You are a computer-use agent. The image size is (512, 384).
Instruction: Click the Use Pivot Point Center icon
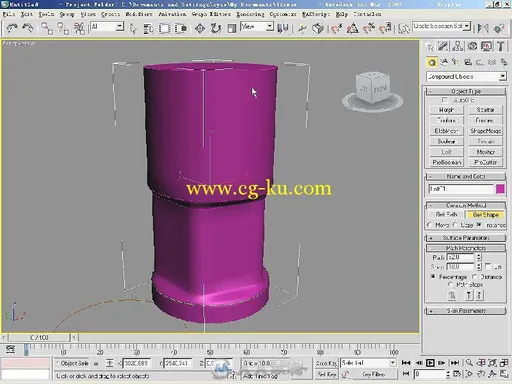(283, 29)
